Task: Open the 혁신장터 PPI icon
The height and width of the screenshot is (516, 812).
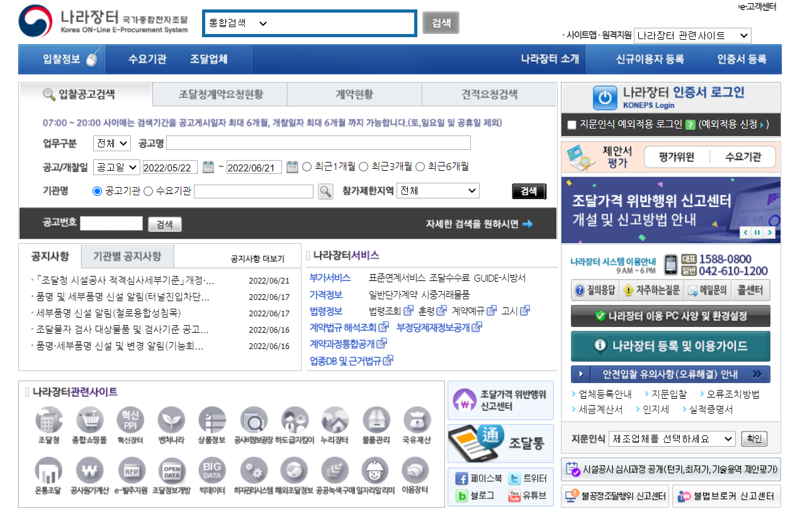Action: point(130,420)
